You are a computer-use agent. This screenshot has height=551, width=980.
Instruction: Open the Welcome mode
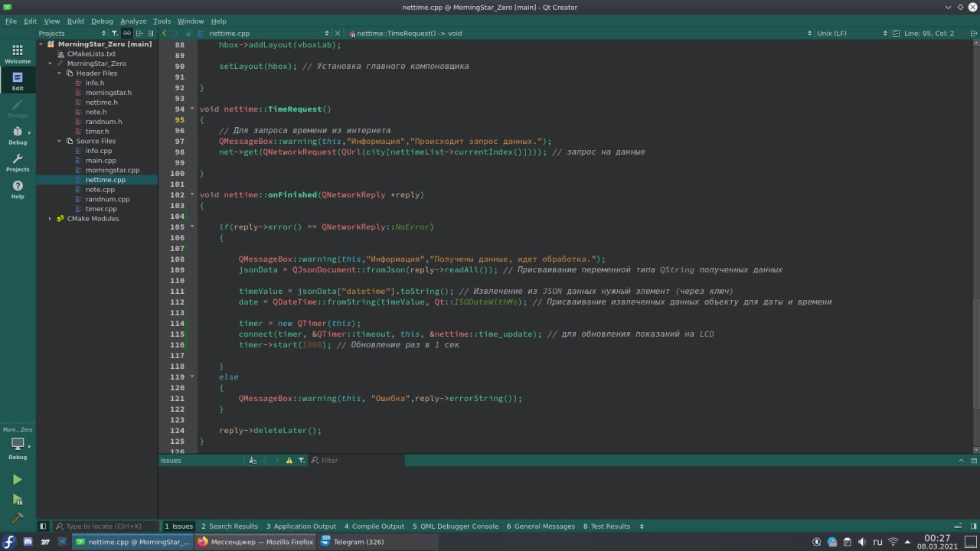18,54
